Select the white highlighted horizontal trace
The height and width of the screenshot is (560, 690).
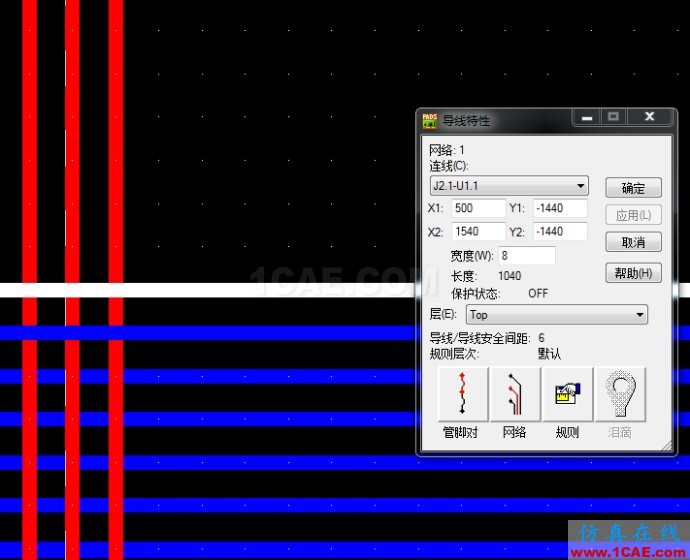click(207, 290)
